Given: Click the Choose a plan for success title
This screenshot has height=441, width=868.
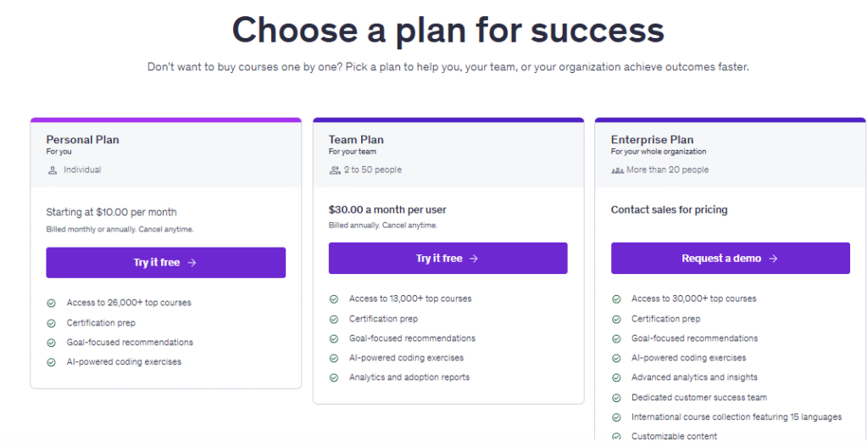Looking at the screenshot, I should [448, 30].
